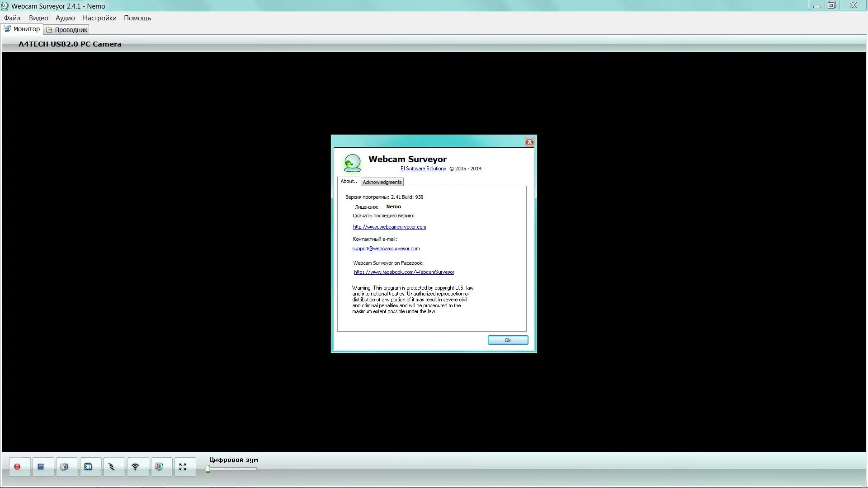Click the EI Software Solutions link
Image resolution: width=868 pixels, height=488 pixels.
coord(423,169)
